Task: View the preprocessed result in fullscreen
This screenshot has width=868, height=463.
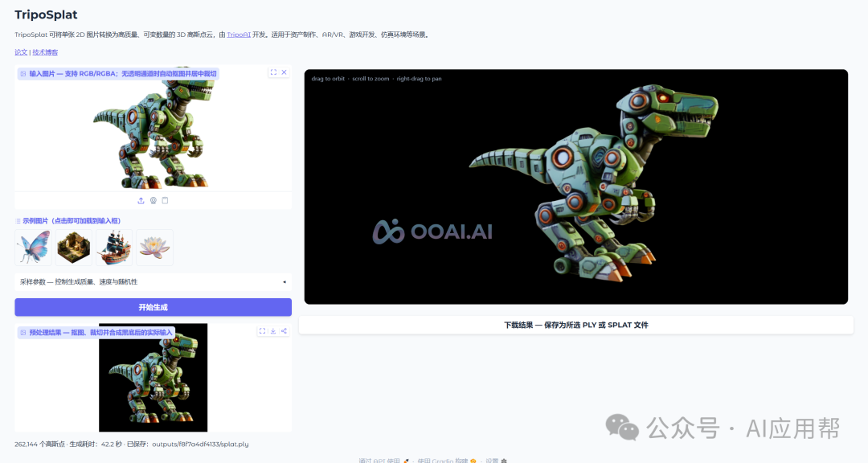Action: click(x=262, y=331)
